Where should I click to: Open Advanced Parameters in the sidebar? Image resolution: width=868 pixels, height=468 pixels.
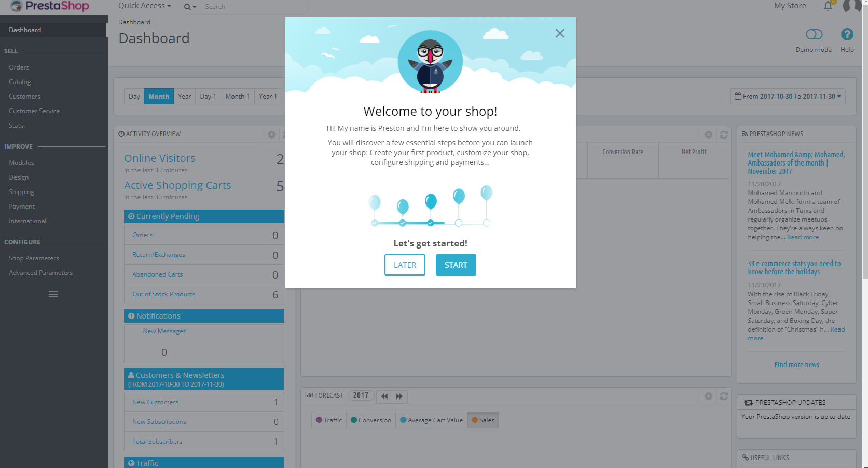tap(40, 273)
